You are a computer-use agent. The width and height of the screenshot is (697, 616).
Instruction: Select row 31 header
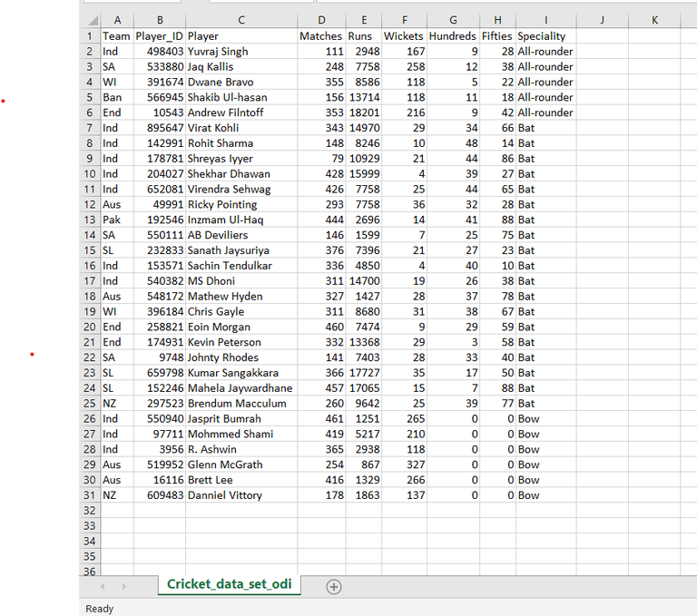click(90, 495)
